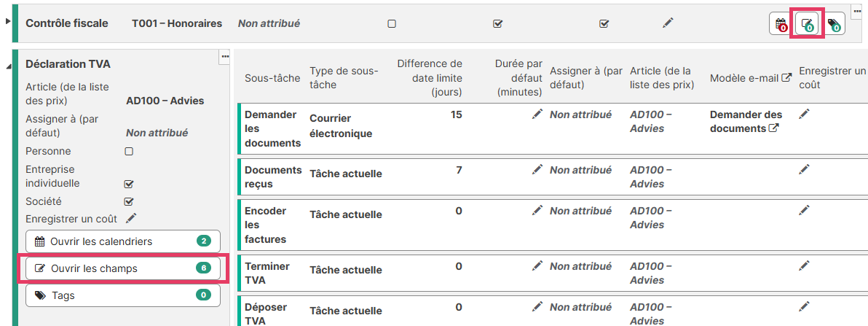Click pencil next to Enregistrer un coût label

(131, 218)
